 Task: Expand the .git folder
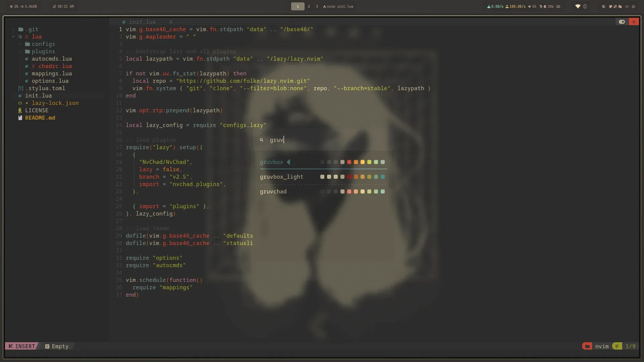click(x=13, y=29)
